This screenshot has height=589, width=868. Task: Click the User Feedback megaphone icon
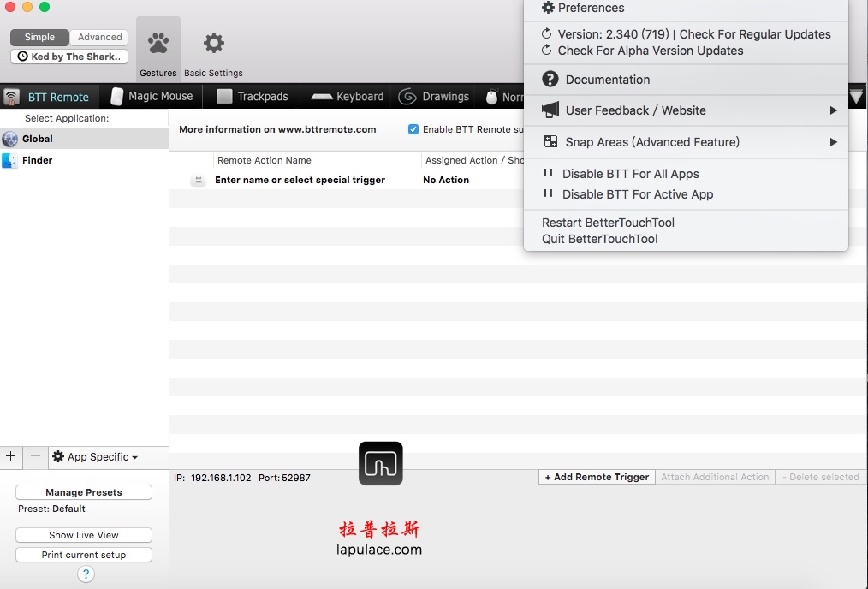coord(550,110)
